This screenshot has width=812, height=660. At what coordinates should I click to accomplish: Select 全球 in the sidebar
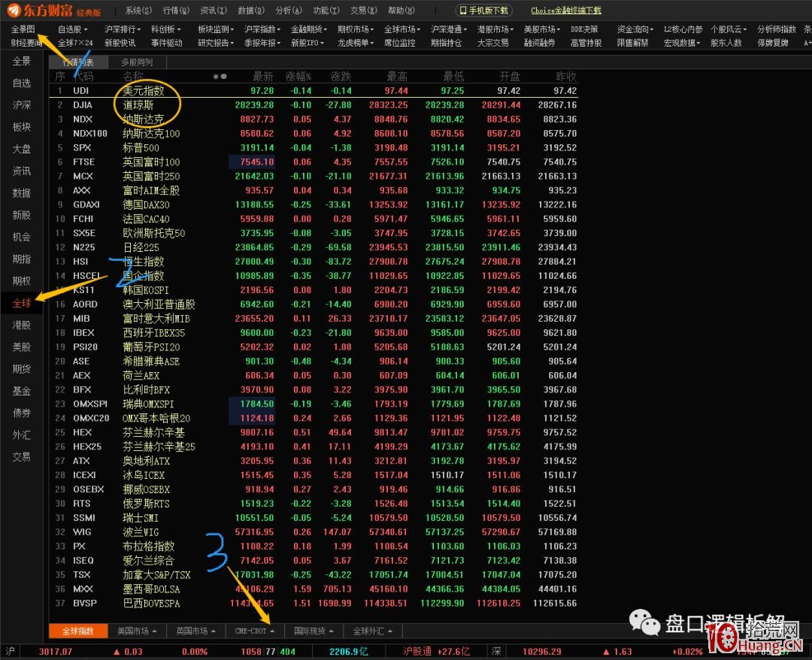(21, 303)
